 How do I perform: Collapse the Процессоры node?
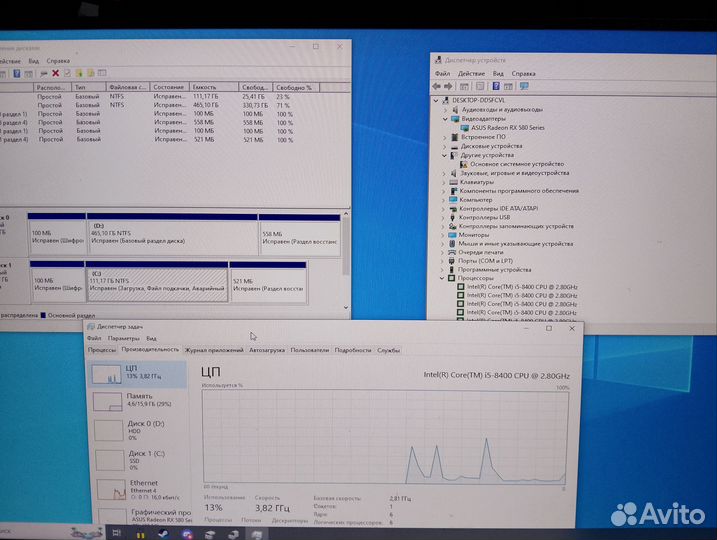point(442,278)
